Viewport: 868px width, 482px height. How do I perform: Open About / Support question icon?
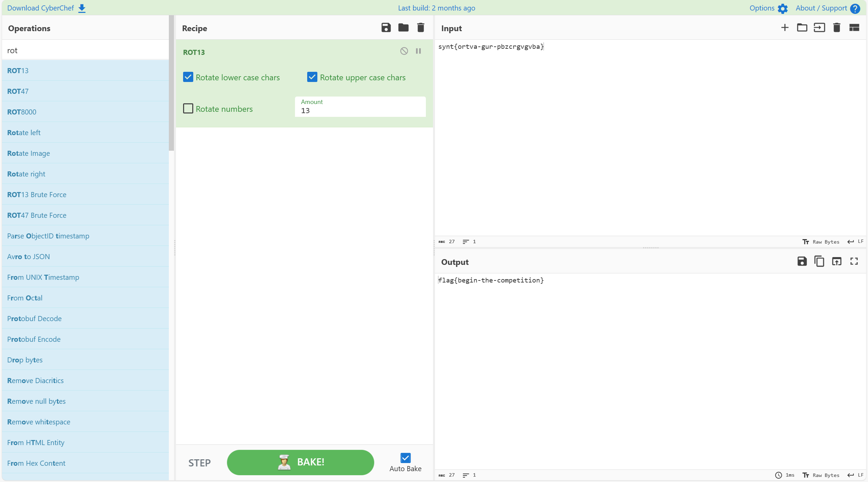[855, 8]
